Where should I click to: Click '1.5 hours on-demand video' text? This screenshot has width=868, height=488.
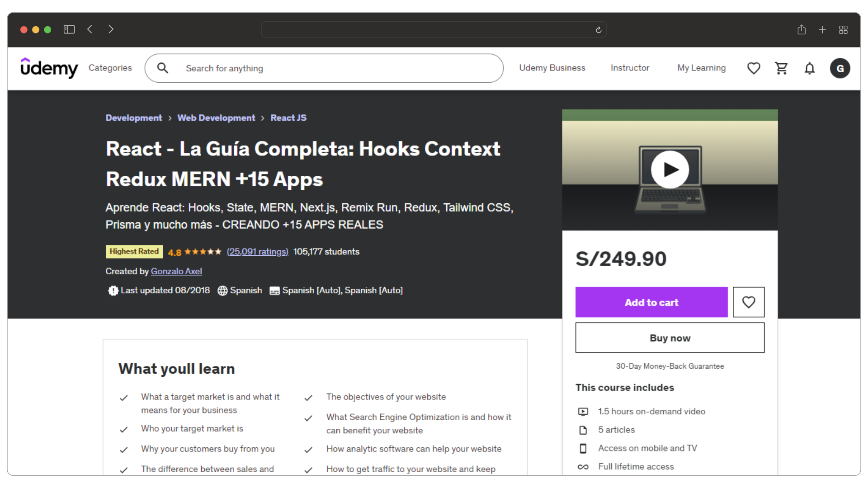(651, 412)
